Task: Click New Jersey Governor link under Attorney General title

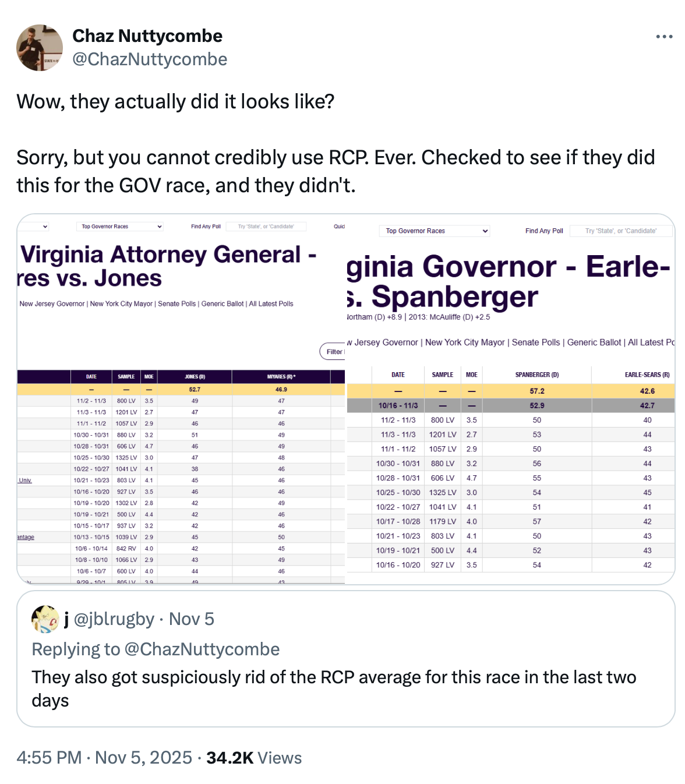Action: tap(52, 304)
